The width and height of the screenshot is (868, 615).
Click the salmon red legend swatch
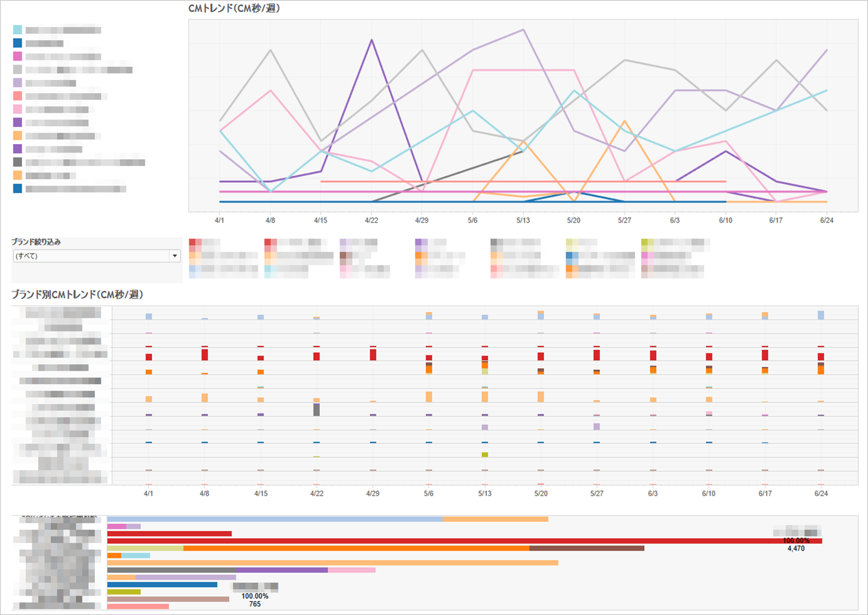point(18,96)
